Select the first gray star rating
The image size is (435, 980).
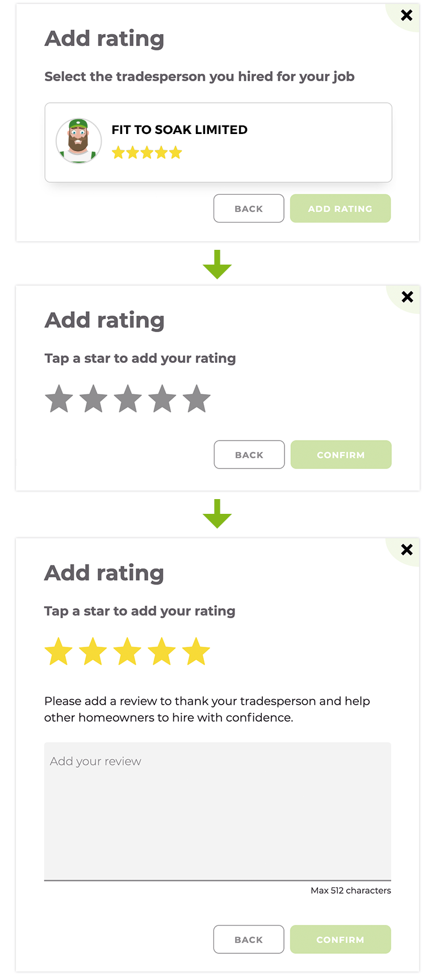[x=59, y=399]
